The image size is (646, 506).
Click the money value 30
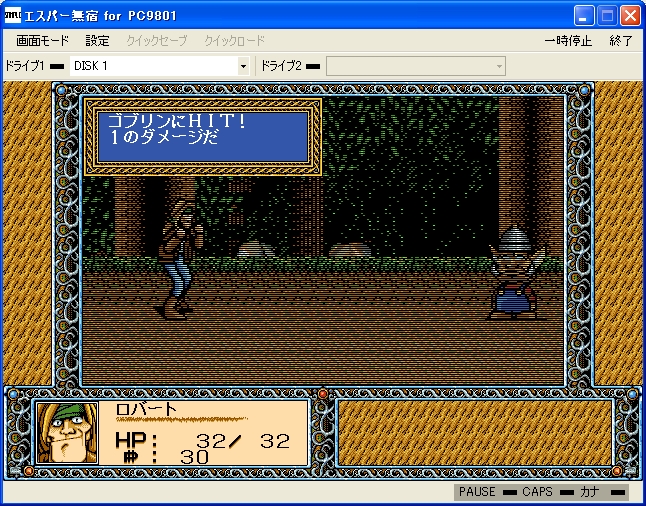point(194,457)
